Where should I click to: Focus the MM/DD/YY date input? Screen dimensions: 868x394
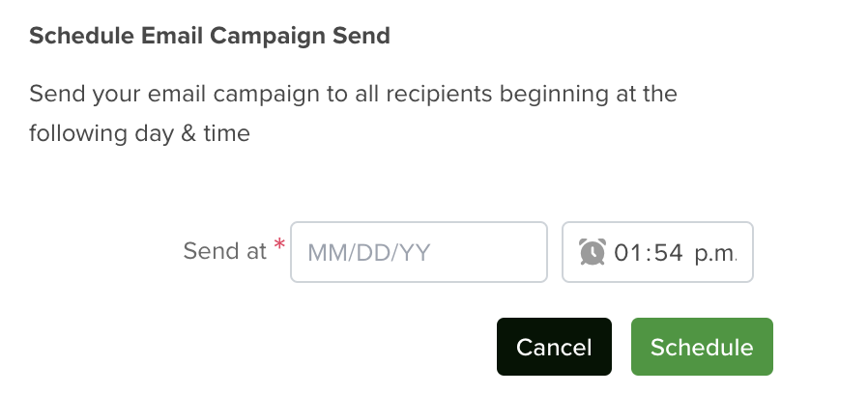[420, 252]
